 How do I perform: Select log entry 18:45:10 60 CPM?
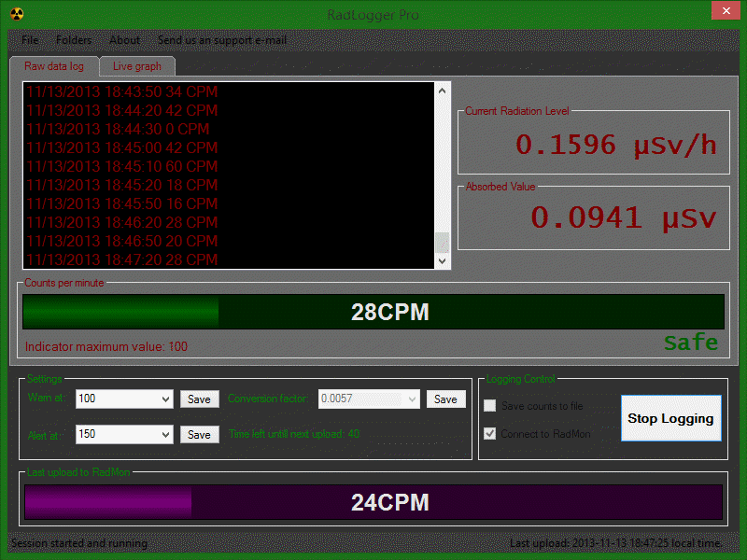point(122,166)
